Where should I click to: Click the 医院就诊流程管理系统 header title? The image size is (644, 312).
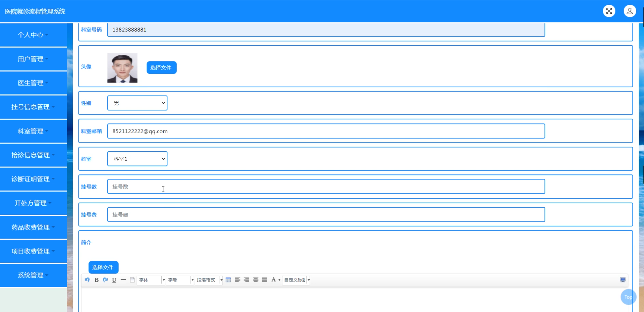tap(35, 12)
